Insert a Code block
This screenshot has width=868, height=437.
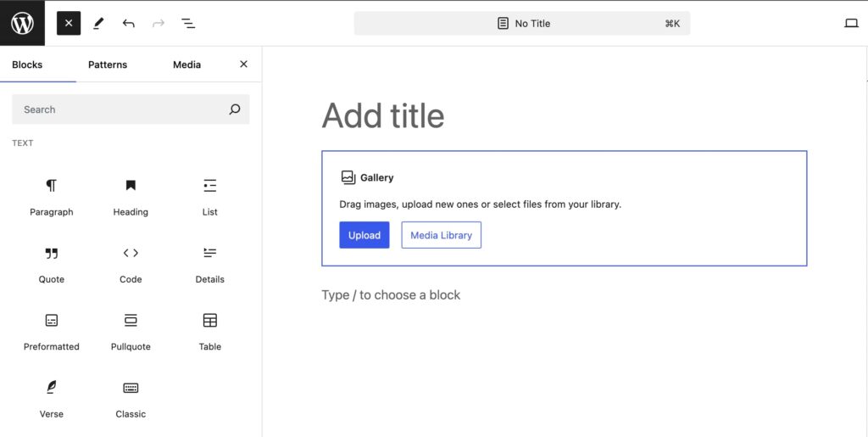pos(131,265)
